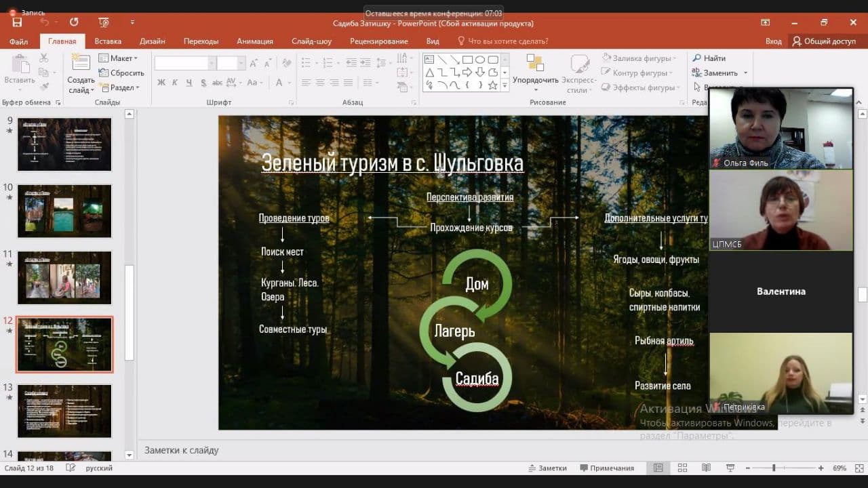This screenshot has width=868, height=488.
Task: Click the Cut scissors icon
Action: point(44,59)
